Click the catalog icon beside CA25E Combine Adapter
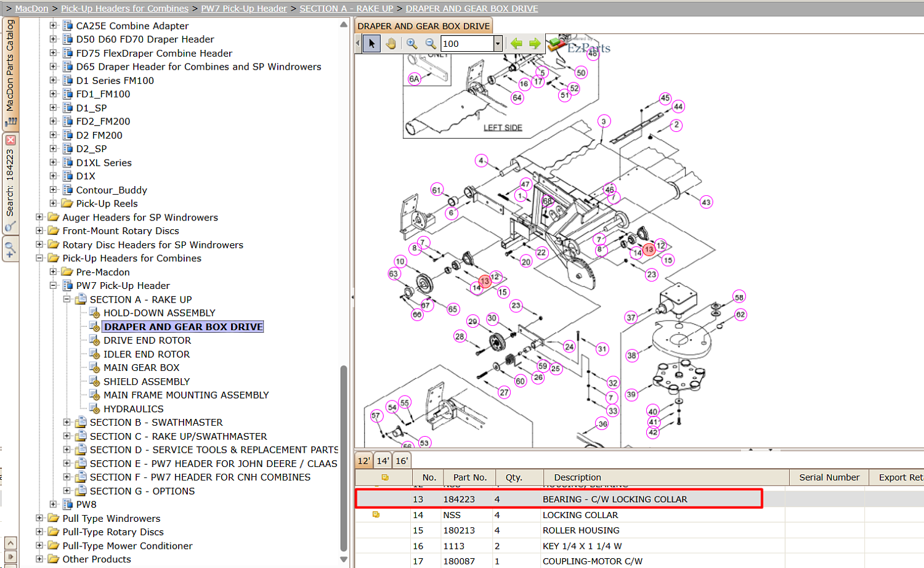 [68, 26]
